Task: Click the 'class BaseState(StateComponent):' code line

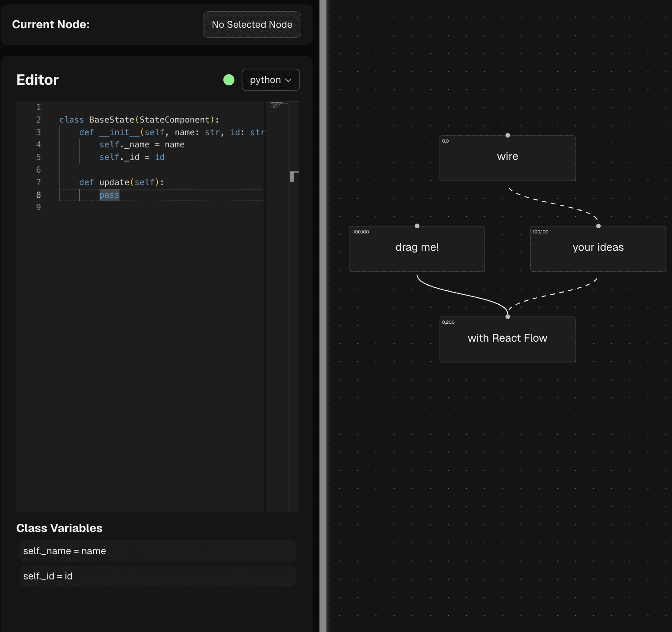Action: pos(139,120)
